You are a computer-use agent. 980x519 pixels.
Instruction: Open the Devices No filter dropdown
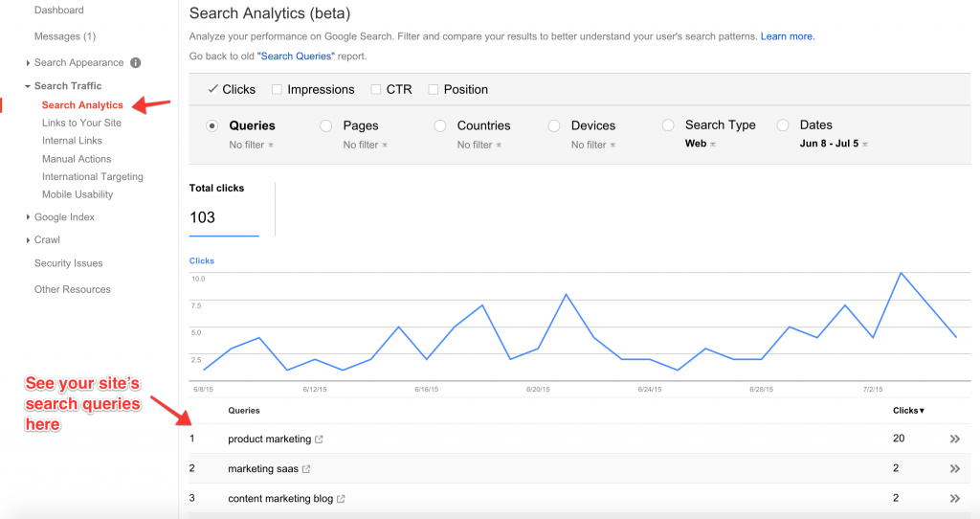point(593,145)
